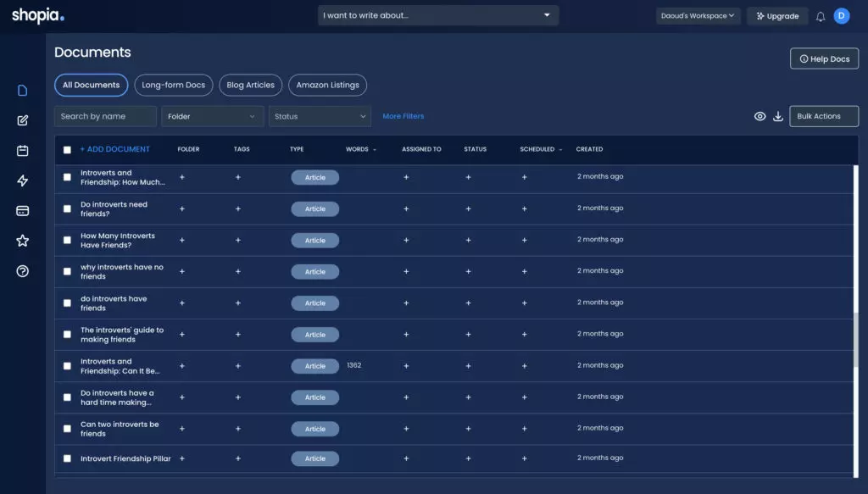Open the Bulk Actions menu
868x494 pixels.
pyautogui.click(x=824, y=116)
